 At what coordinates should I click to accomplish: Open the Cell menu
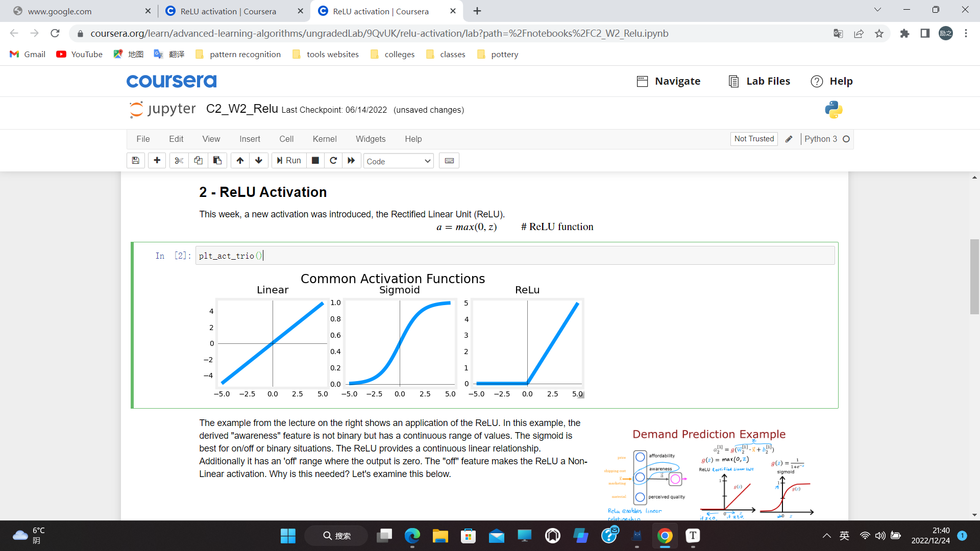[x=286, y=139]
